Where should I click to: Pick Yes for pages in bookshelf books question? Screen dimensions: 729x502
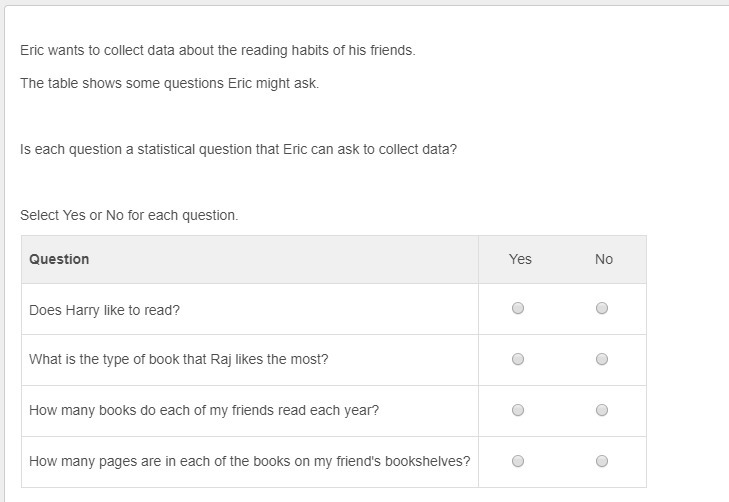pos(518,461)
